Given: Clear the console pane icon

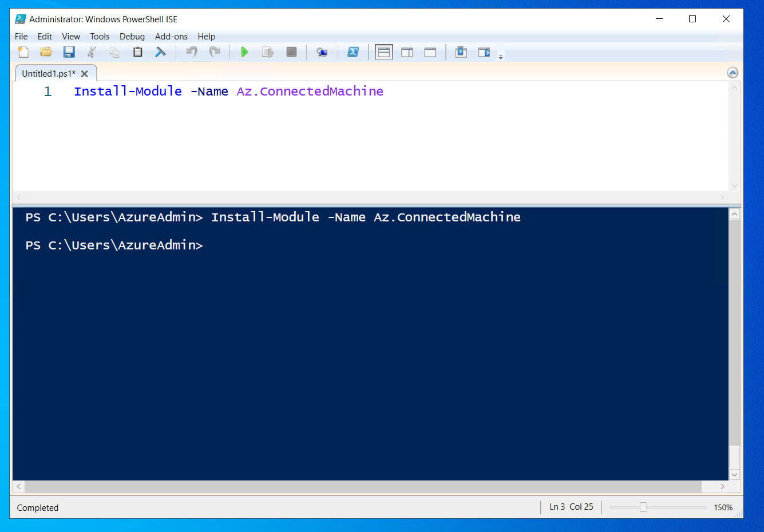Looking at the screenshot, I should pos(160,52).
